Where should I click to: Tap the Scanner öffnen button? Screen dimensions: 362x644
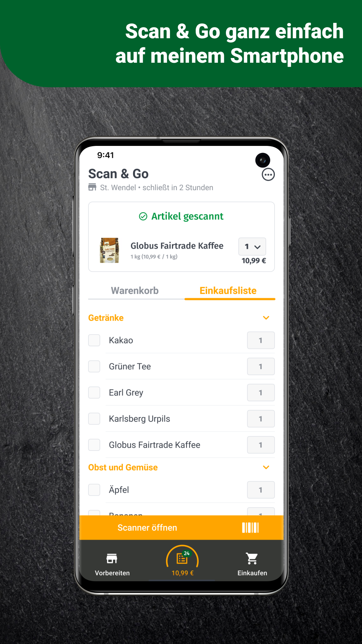click(181, 528)
